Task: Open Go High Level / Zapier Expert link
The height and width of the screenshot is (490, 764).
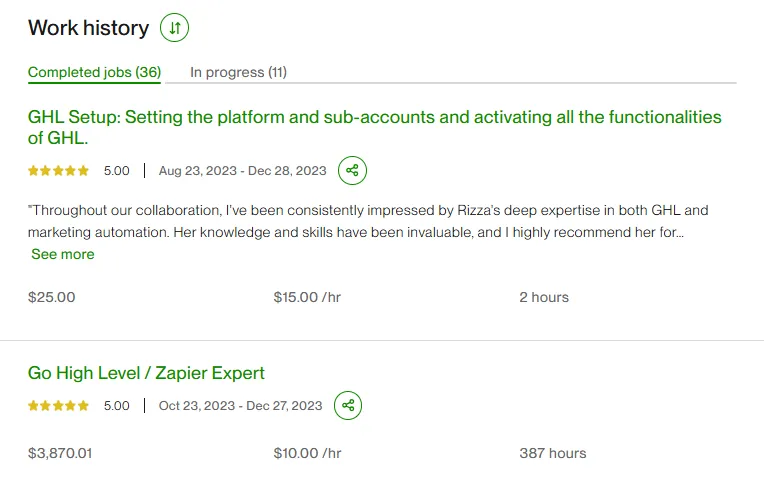Action: point(146,373)
